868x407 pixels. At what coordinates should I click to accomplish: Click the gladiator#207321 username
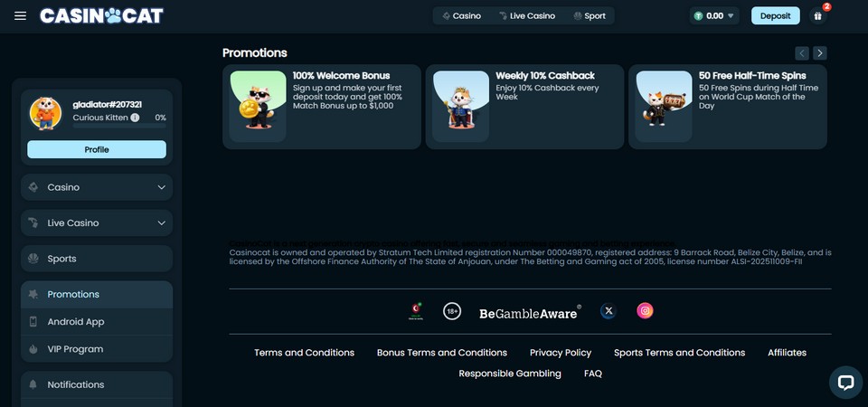pyautogui.click(x=108, y=105)
